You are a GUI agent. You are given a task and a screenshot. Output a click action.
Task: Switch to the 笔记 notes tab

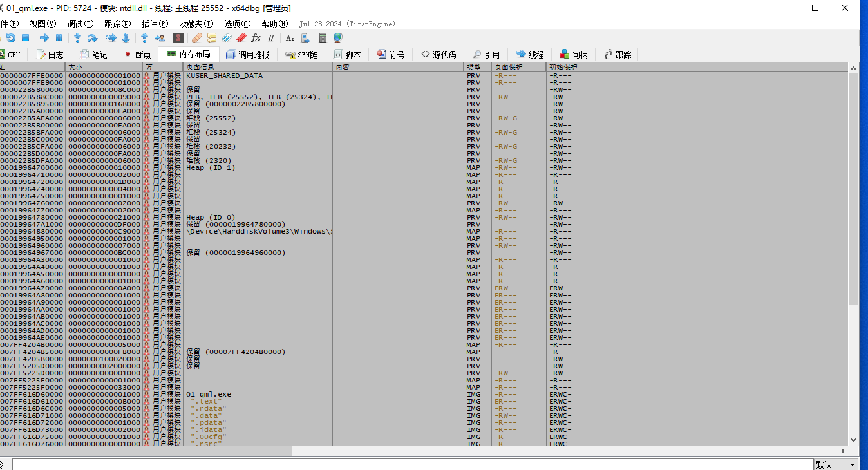click(x=93, y=55)
